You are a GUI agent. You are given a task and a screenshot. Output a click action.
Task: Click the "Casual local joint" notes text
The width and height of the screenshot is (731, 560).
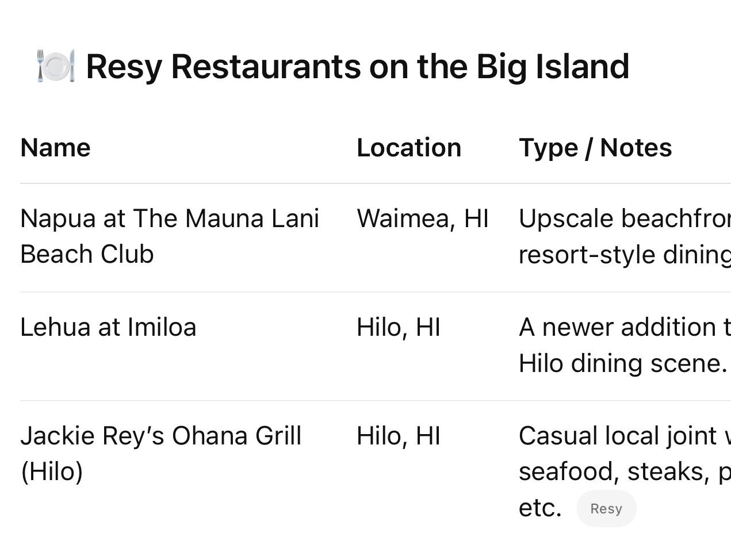click(x=624, y=436)
